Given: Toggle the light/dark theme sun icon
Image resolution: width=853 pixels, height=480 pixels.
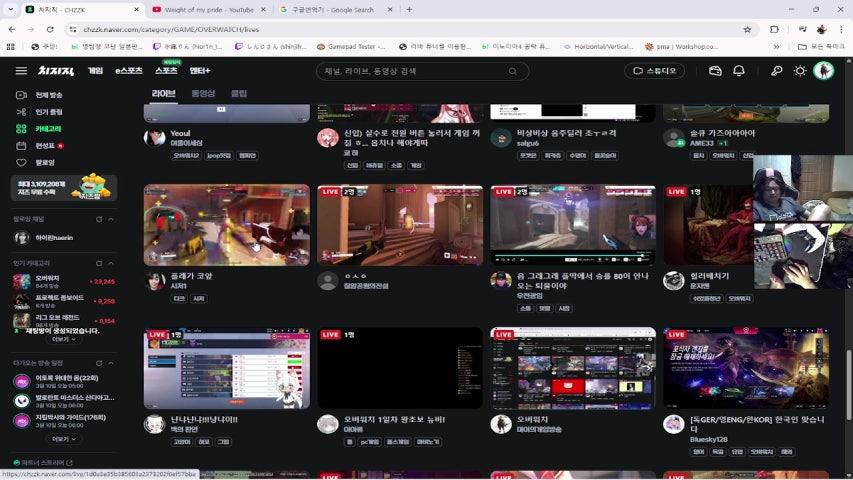Looking at the screenshot, I should coord(800,71).
